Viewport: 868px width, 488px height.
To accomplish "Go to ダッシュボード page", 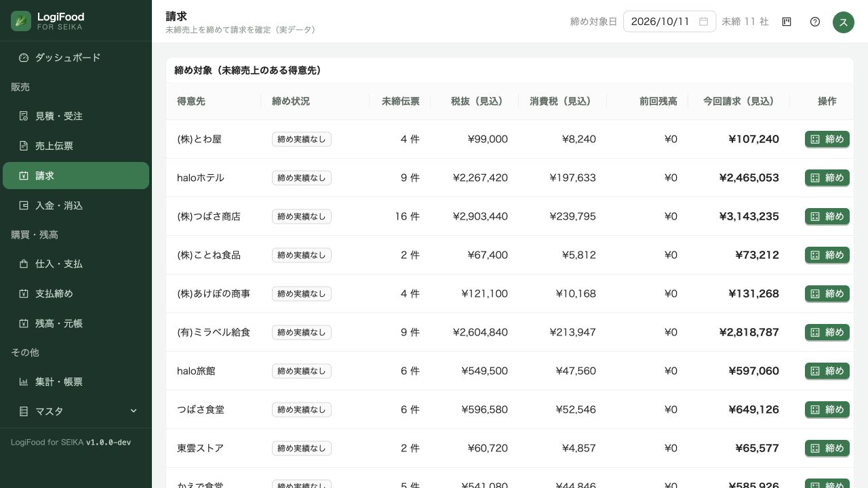I will pos(76,58).
